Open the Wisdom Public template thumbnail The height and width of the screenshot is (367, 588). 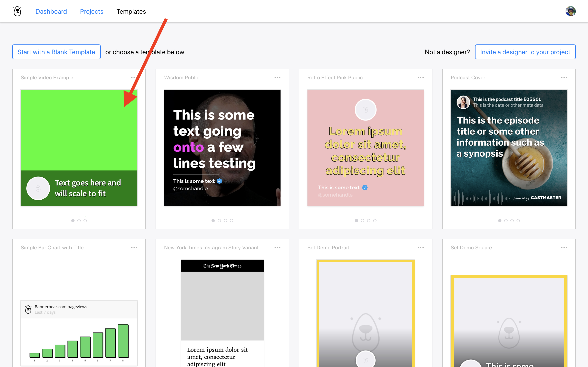tap(222, 148)
